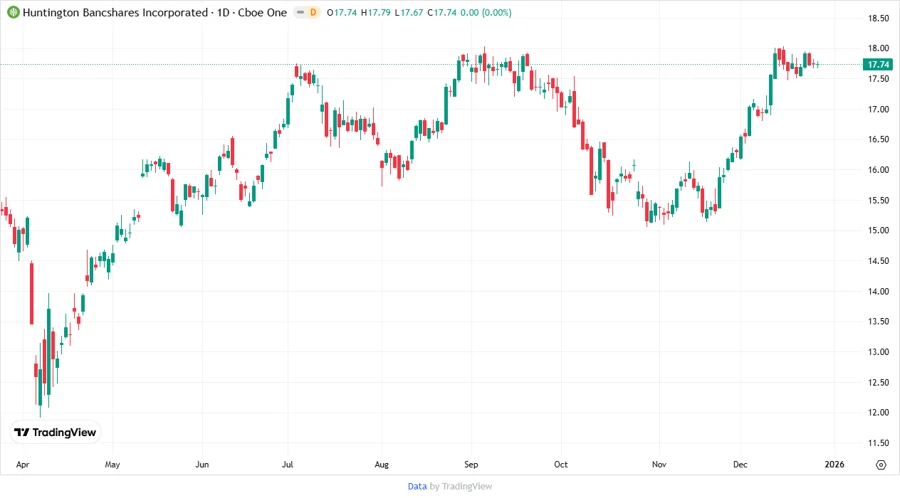Click the high value H17.79
The image size is (900, 498).
pos(375,12)
